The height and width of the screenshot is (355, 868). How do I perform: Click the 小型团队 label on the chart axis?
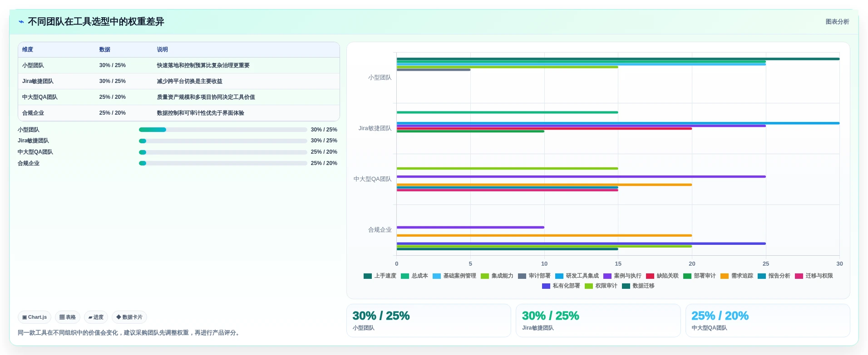(x=380, y=78)
